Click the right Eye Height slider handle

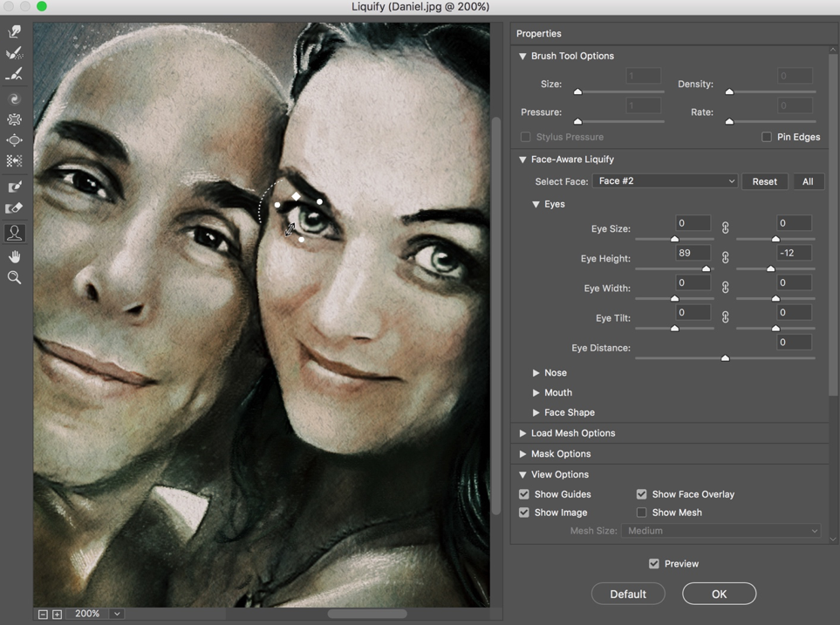770,268
